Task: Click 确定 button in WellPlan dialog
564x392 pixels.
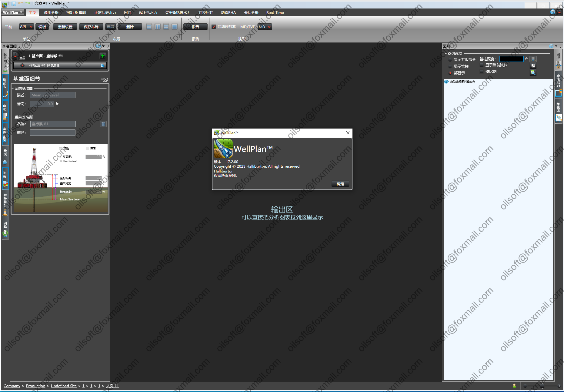Action: click(x=340, y=184)
